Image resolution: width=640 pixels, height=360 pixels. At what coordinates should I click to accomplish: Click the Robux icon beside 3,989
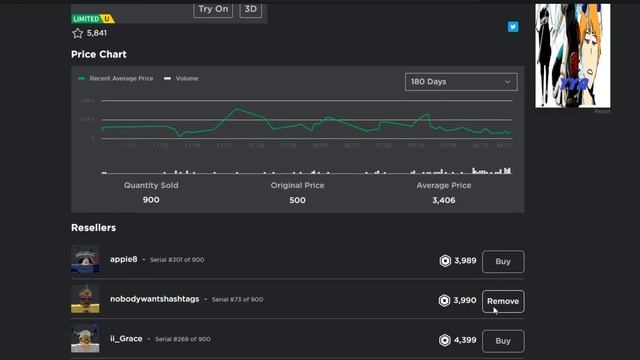pyautogui.click(x=445, y=261)
